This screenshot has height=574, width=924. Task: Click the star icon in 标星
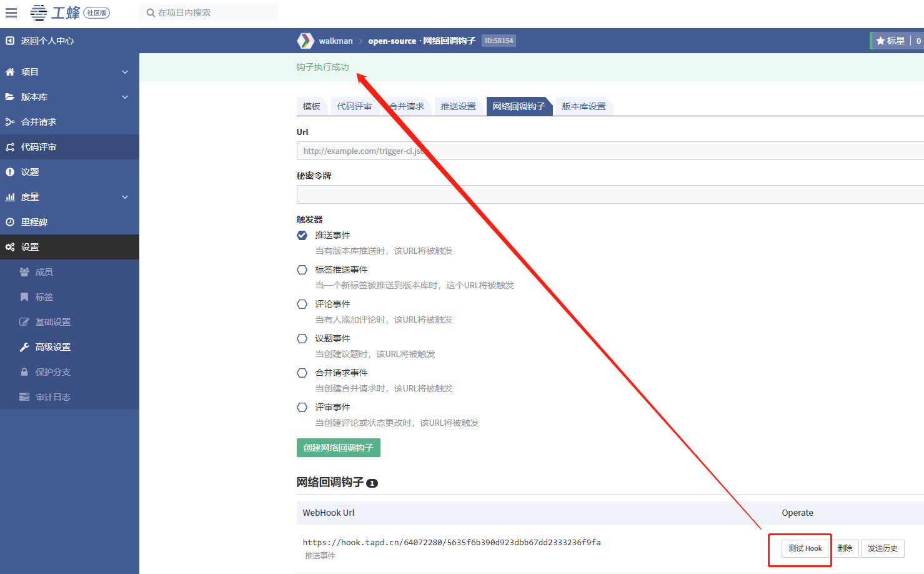tap(881, 41)
